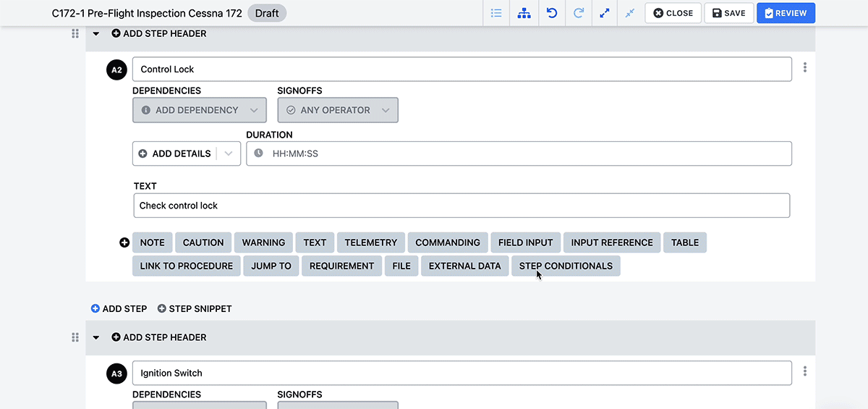Collapse the A2 step with the triangle
This screenshot has height=409, width=868.
click(96, 33)
